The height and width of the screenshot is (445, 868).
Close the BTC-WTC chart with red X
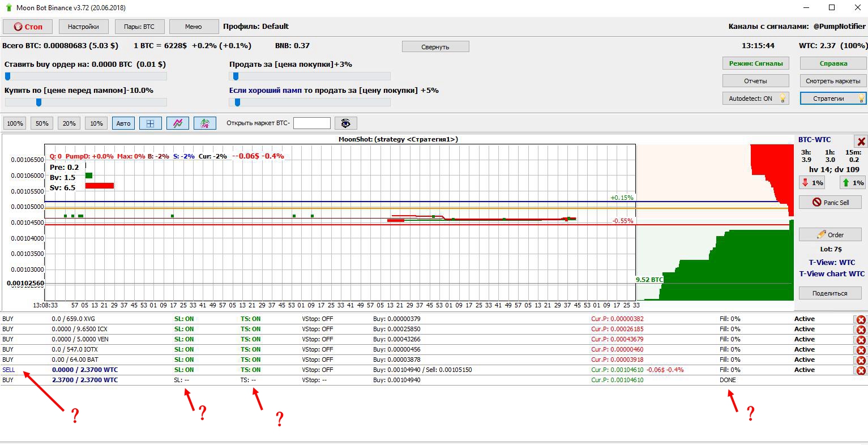click(x=861, y=142)
